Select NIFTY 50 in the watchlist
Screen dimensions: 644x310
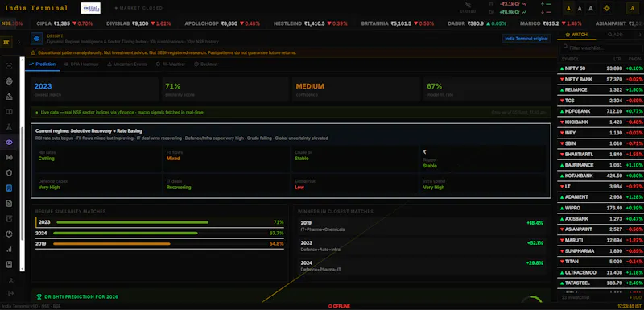(x=601, y=68)
